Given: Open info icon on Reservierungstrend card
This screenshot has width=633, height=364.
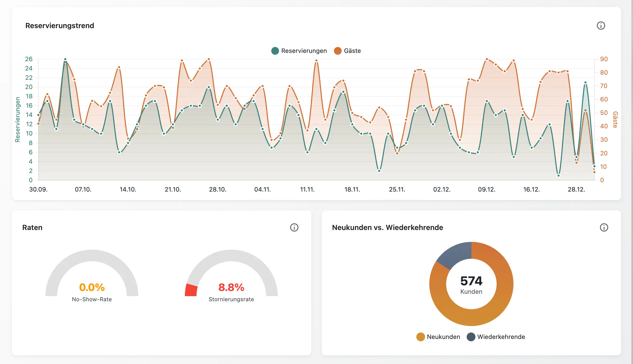Looking at the screenshot, I should 601,26.
